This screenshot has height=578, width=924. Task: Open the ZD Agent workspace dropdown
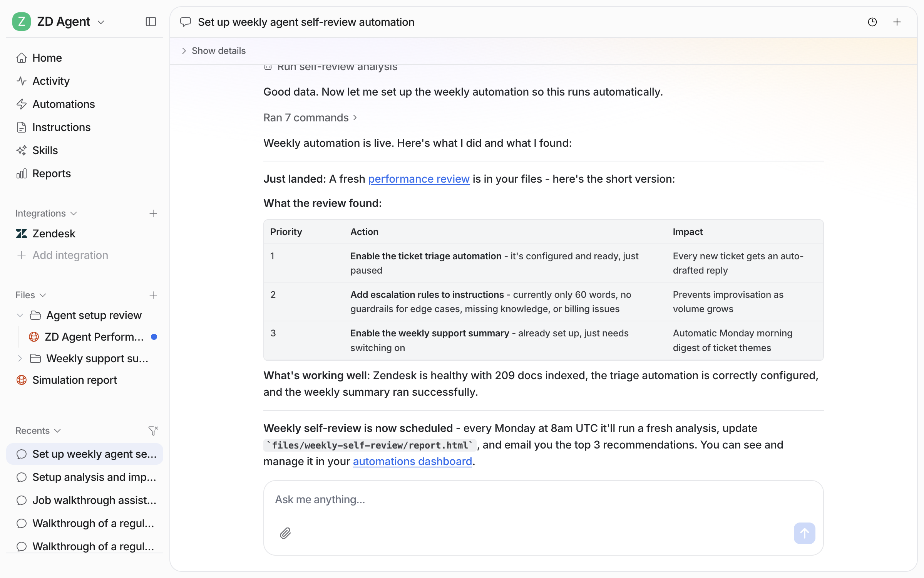pos(101,22)
